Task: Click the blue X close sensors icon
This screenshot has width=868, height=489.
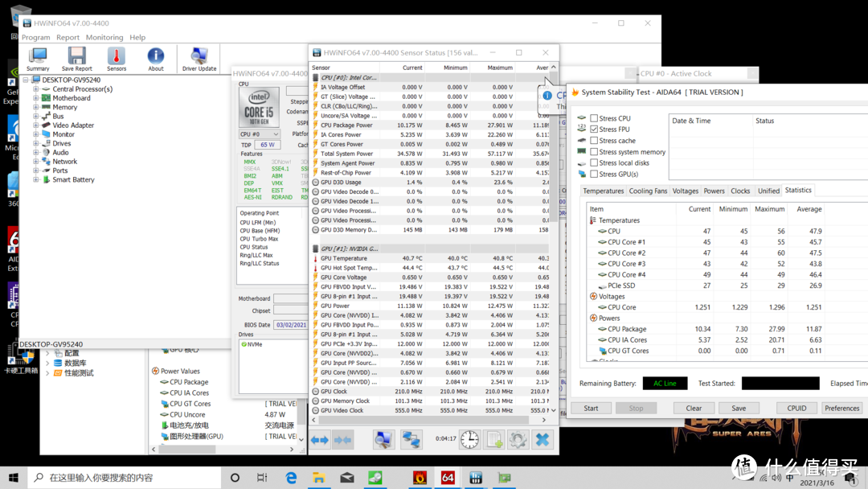Action: pyautogui.click(x=542, y=439)
